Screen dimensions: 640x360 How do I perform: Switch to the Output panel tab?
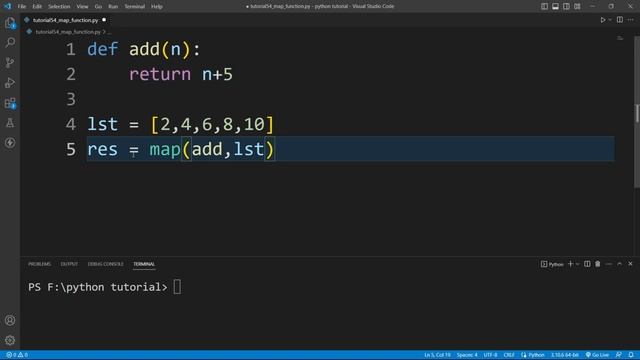pos(69,264)
